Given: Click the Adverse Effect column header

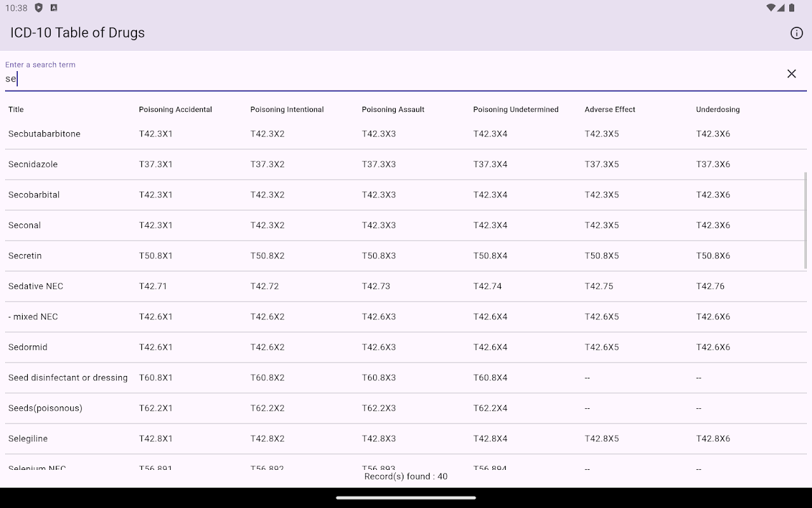Looking at the screenshot, I should 610,109.
